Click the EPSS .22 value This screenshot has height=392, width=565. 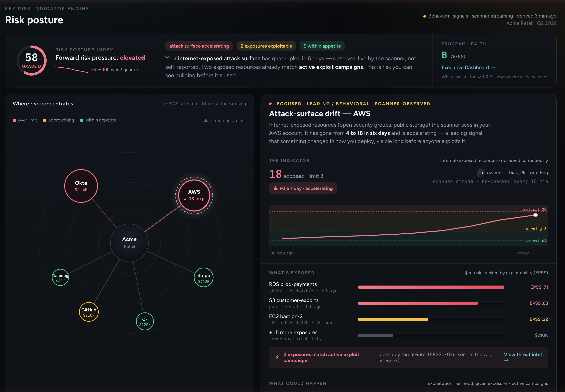(539, 319)
